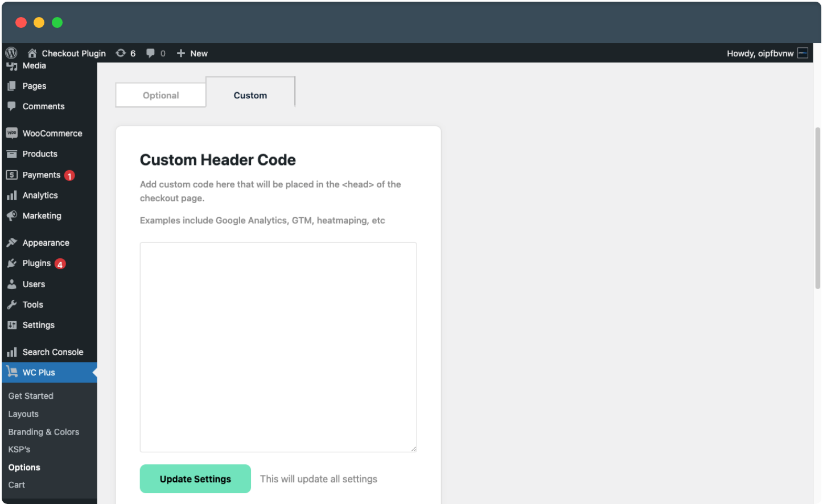Open the comments bubble icon in admin bar
The image size is (823, 504).
[x=150, y=53]
